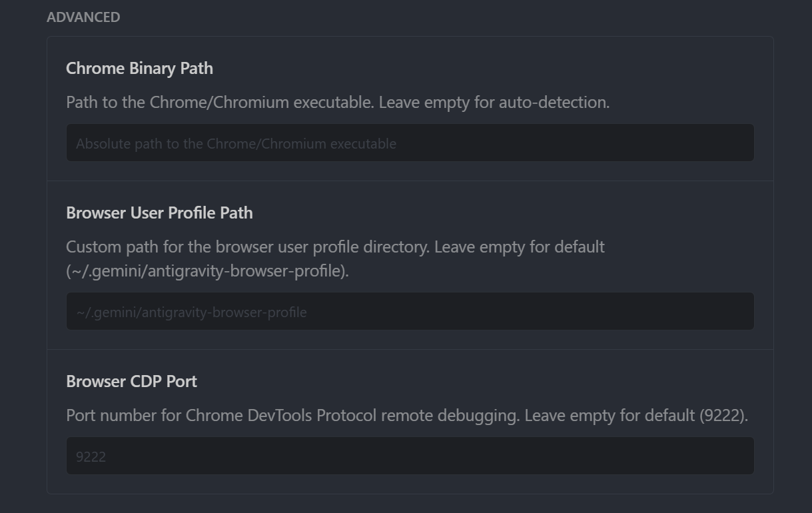Screen dimensions: 812x513
Task: Focus the executable path field for editing
Action: pyautogui.click(x=409, y=143)
